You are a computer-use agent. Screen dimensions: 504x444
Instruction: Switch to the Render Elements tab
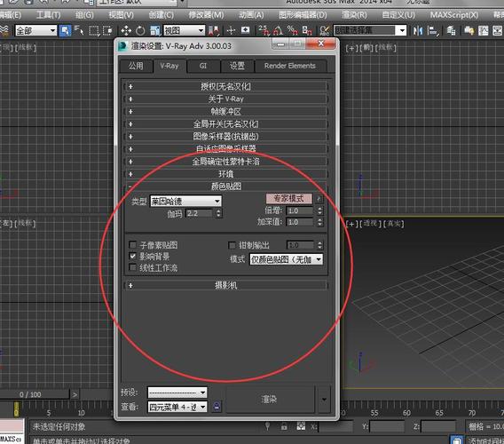point(290,66)
